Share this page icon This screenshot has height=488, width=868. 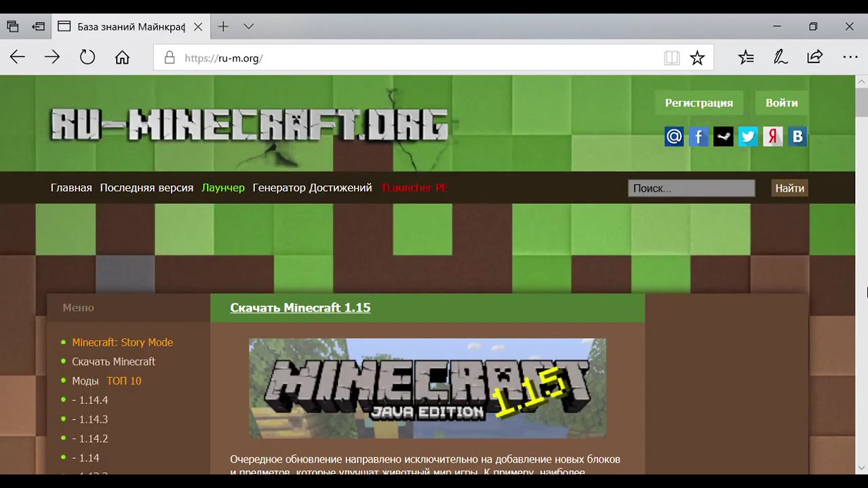pos(815,58)
